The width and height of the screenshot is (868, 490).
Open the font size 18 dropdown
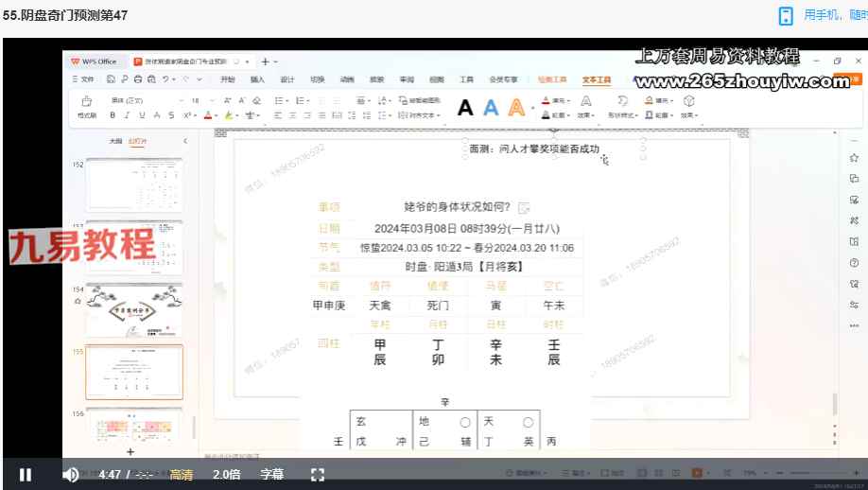(x=213, y=100)
